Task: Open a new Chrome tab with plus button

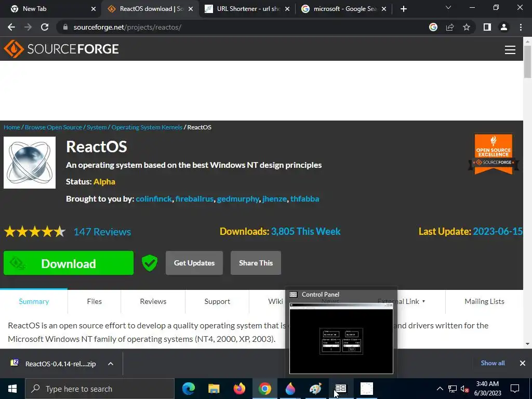Action: tap(403, 9)
